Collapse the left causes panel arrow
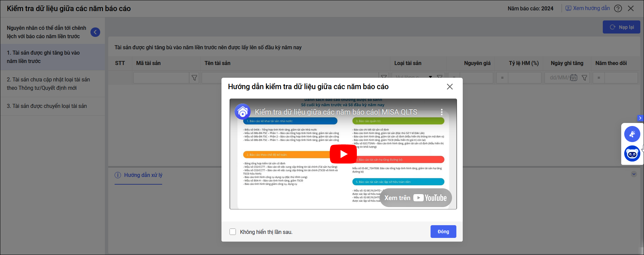The height and width of the screenshot is (255, 644). [95, 32]
